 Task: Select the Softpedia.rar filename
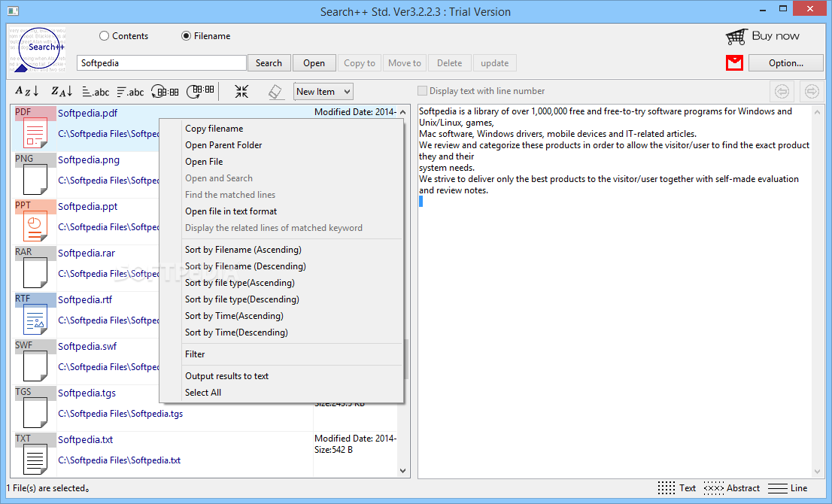click(x=87, y=253)
